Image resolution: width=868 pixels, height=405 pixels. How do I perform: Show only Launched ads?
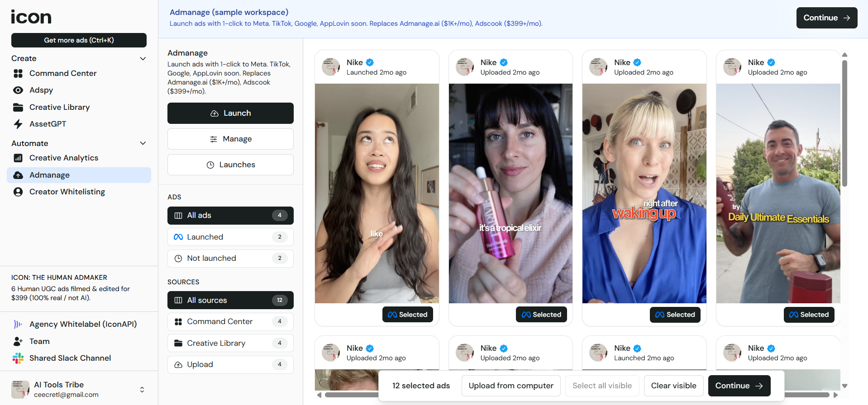pyautogui.click(x=230, y=237)
